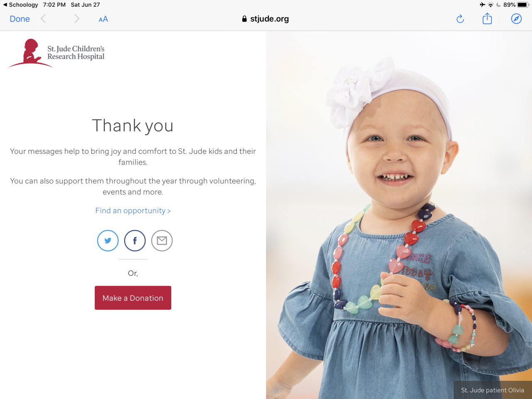Image resolution: width=532 pixels, height=399 pixels.
Task: Open the AA reader text-size menu
Action: coord(103,19)
